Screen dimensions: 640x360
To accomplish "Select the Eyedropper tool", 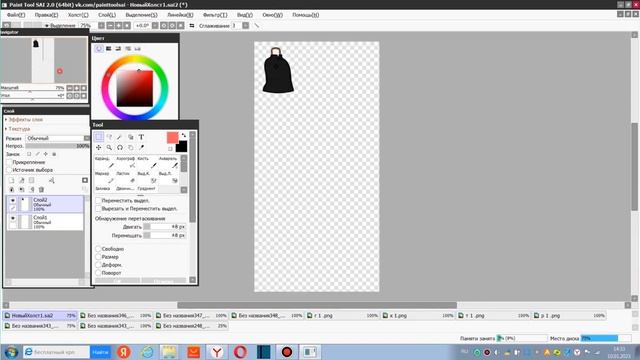I will [141, 147].
